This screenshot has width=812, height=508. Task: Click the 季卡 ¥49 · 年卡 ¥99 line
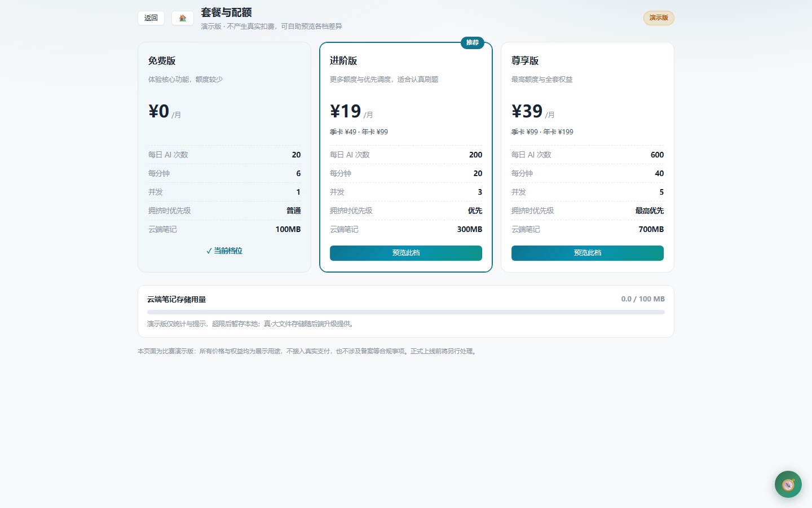359,132
